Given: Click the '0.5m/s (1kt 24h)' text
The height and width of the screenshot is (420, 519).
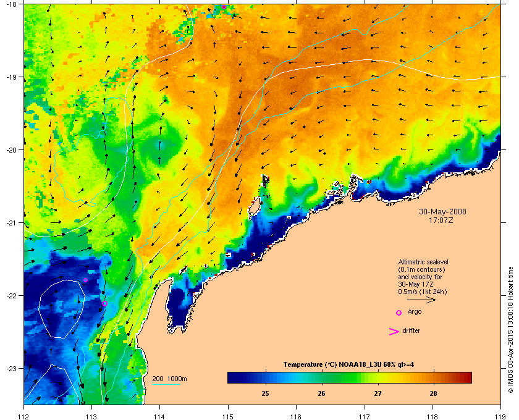Looking at the screenshot, I should click(423, 292).
